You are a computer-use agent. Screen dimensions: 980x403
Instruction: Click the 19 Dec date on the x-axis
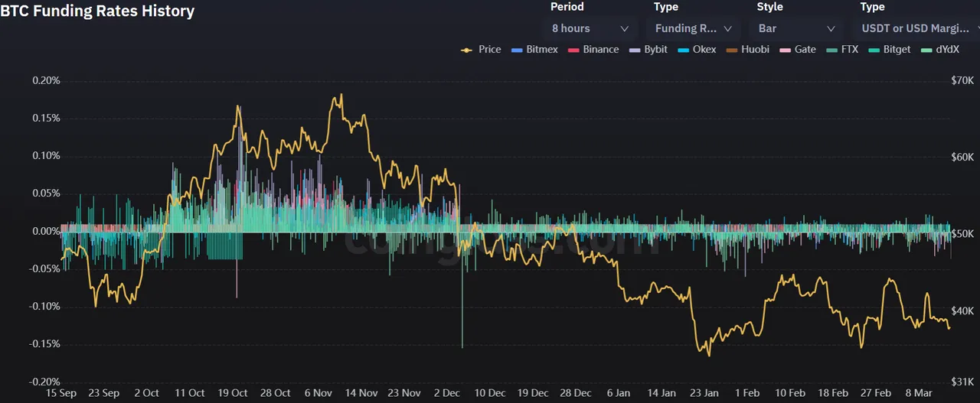[533, 393]
